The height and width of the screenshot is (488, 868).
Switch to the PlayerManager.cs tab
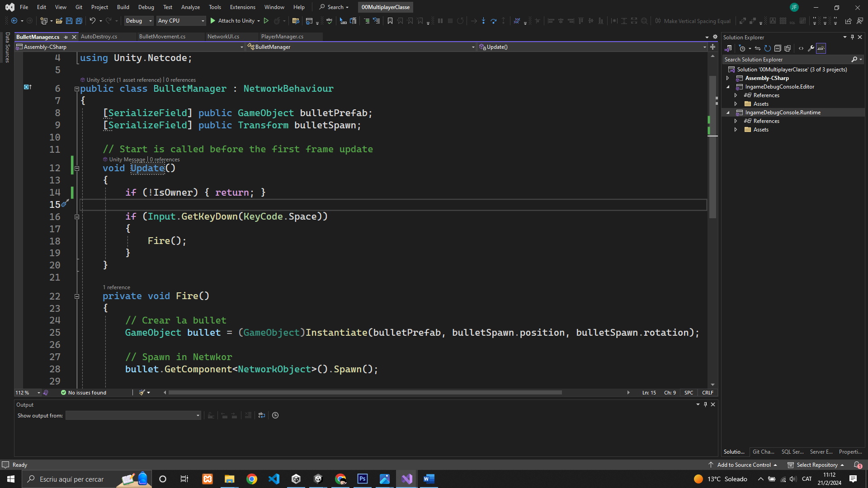[x=282, y=37]
